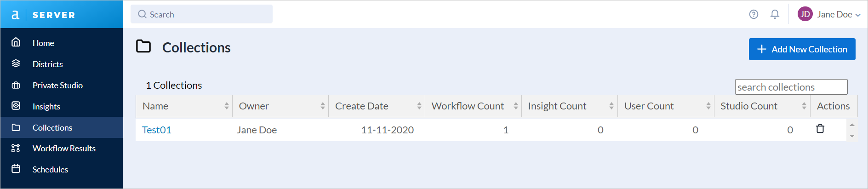This screenshot has width=868, height=189.
Task: Click the Private Studio briefcase icon
Action: pyautogui.click(x=16, y=85)
